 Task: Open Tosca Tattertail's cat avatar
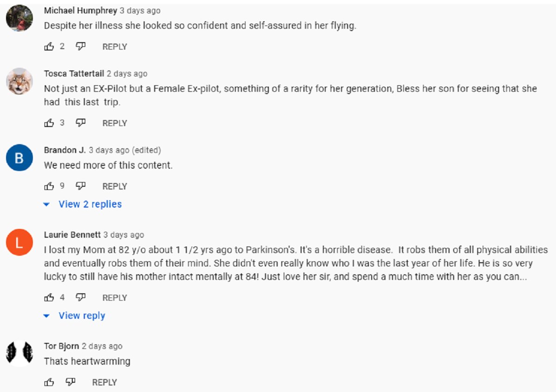(x=19, y=82)
